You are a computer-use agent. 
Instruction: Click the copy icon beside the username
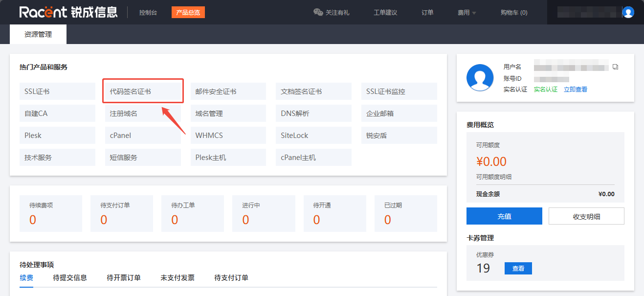click(x=615, y=66)
